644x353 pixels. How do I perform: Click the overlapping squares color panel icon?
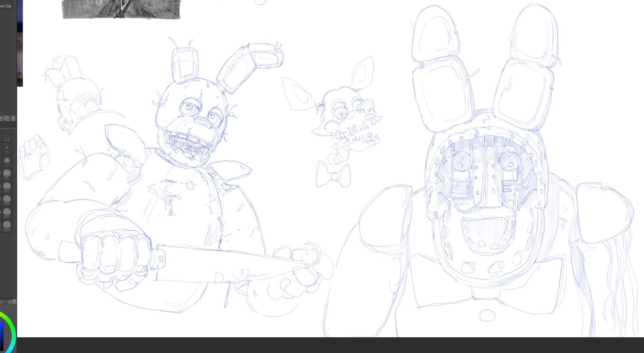(x=10, y=302)
